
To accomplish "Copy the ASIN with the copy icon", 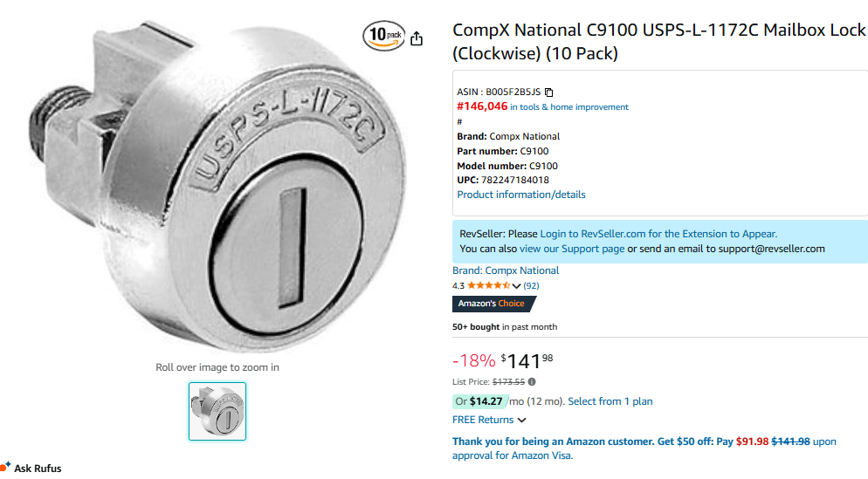I will coord(549,92).
